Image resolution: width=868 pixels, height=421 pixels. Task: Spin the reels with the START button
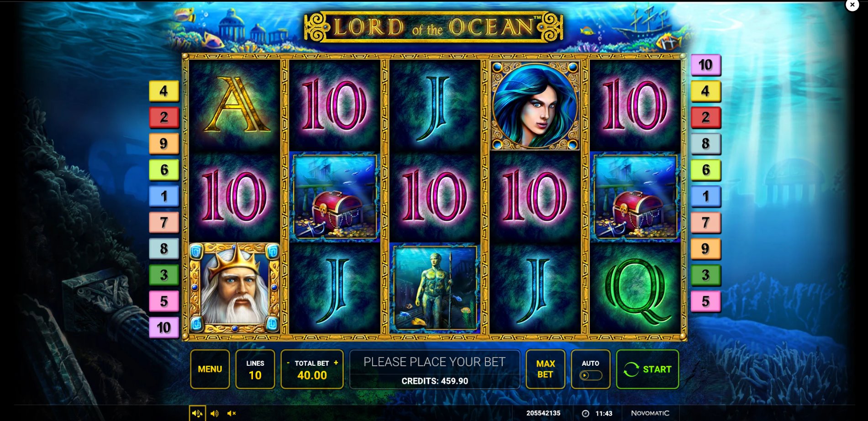(x=647, y=369)
